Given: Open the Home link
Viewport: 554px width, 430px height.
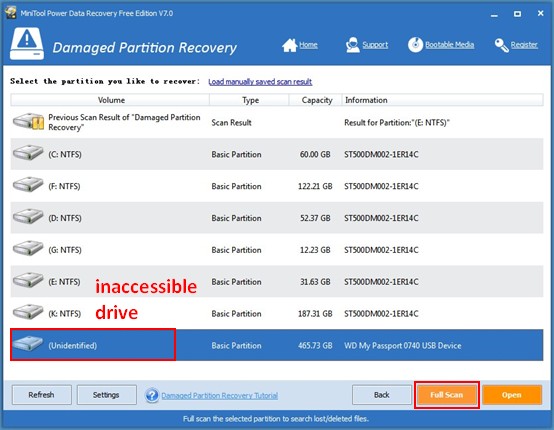Looking at the screenshot, I should [308, 45].
